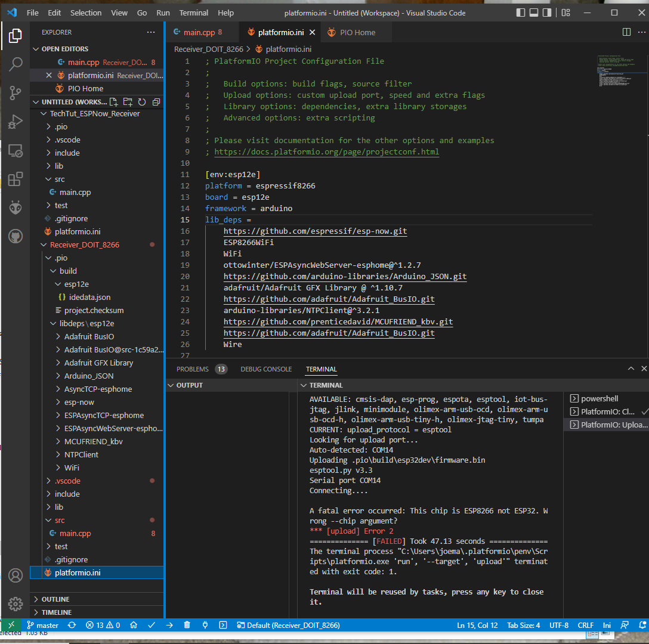Open new PlatformIO terminal from status bar
The width and height of the screenshot is (649, 644).
[222, 625]
